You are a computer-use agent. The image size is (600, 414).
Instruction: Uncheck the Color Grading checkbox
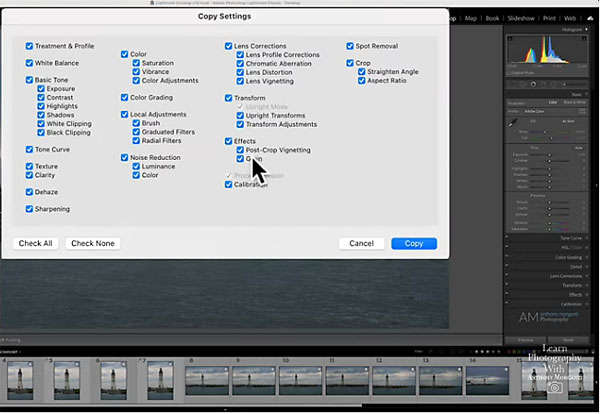click(124, 97)
